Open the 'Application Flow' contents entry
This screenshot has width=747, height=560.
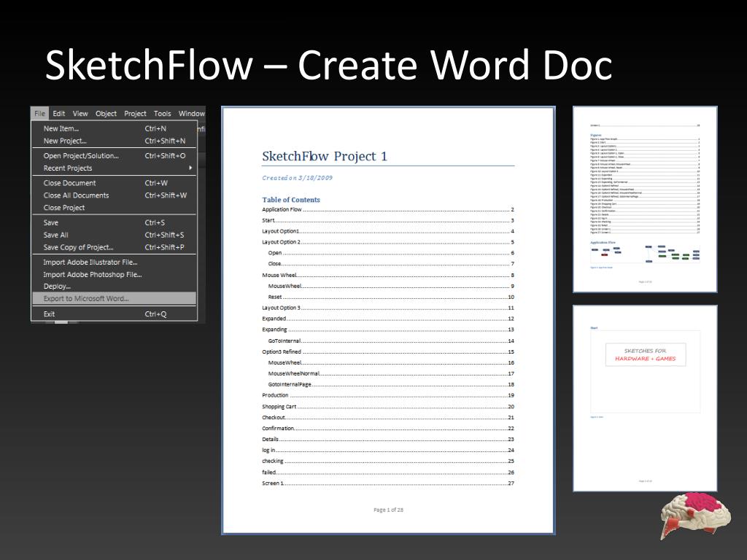[x=388, y=209]
